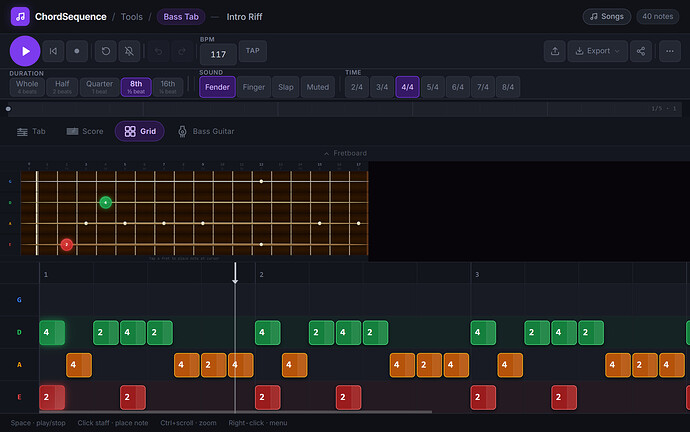Open the three-dots more menu
Image resolution: width=690 pixels, height=432 pixels.
pyautogui.click(x=670, y=51)
